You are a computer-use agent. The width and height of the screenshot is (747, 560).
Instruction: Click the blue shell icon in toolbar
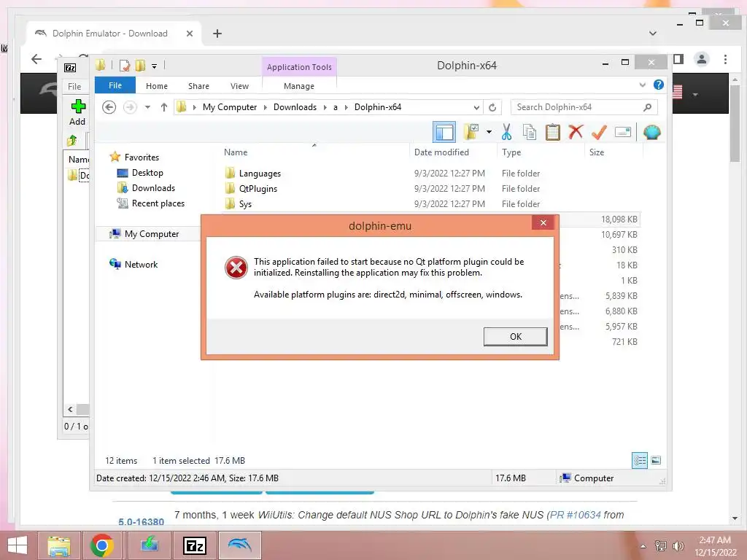pyautogui.click(x=651, y=132)
